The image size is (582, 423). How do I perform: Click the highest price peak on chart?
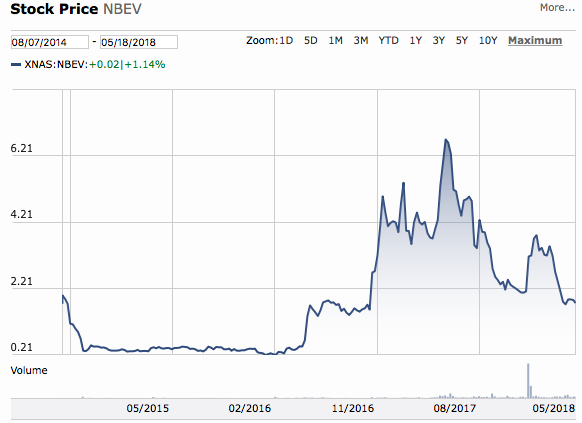click(x=446, y=140)
